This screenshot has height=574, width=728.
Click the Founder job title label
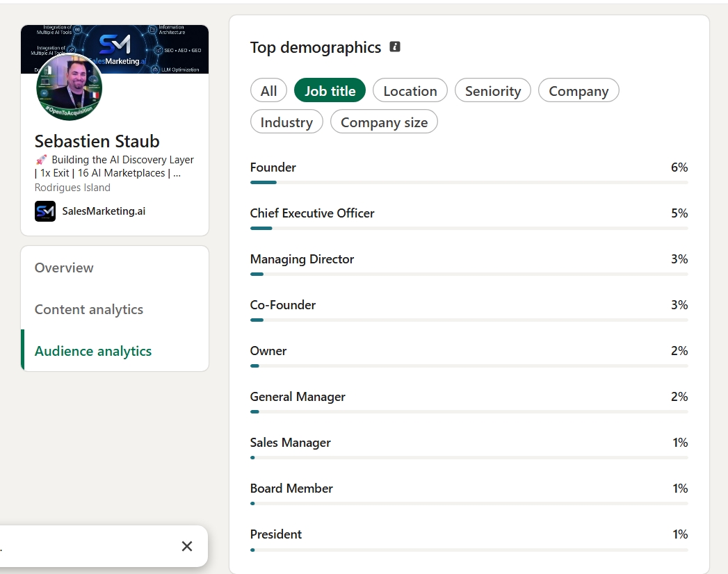(x=273, y=167)
